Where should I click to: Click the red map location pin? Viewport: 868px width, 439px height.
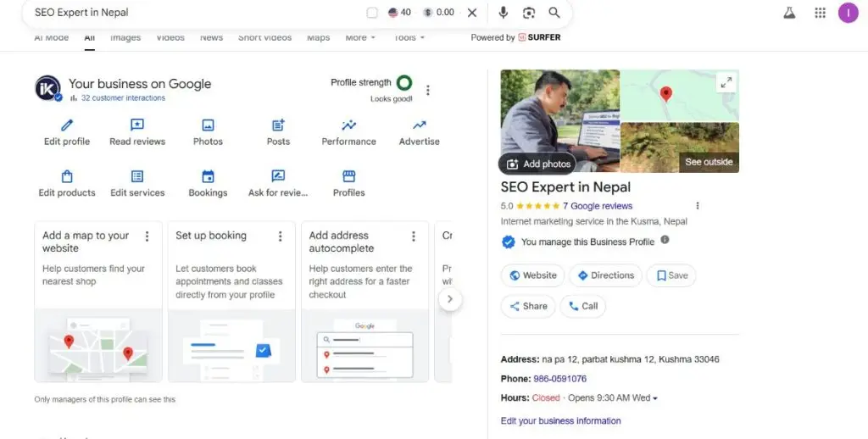pyautogui.click(x=666, y=94)
